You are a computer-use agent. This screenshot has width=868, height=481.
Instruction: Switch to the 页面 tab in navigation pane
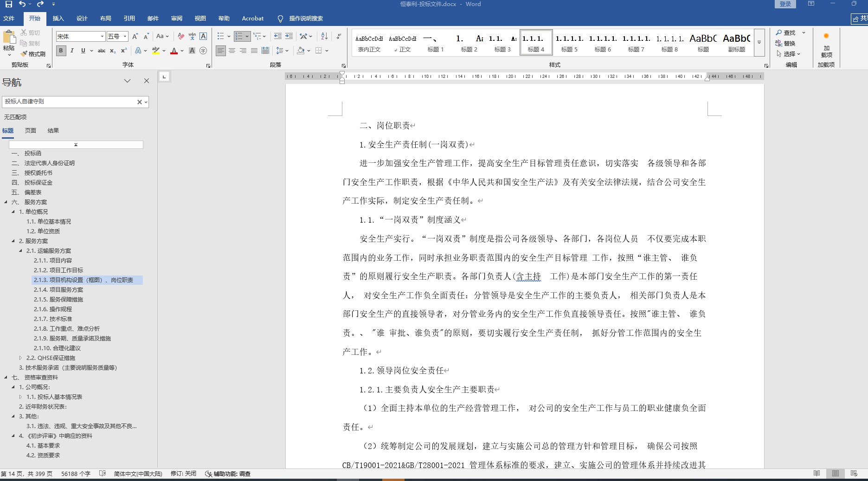31,130
